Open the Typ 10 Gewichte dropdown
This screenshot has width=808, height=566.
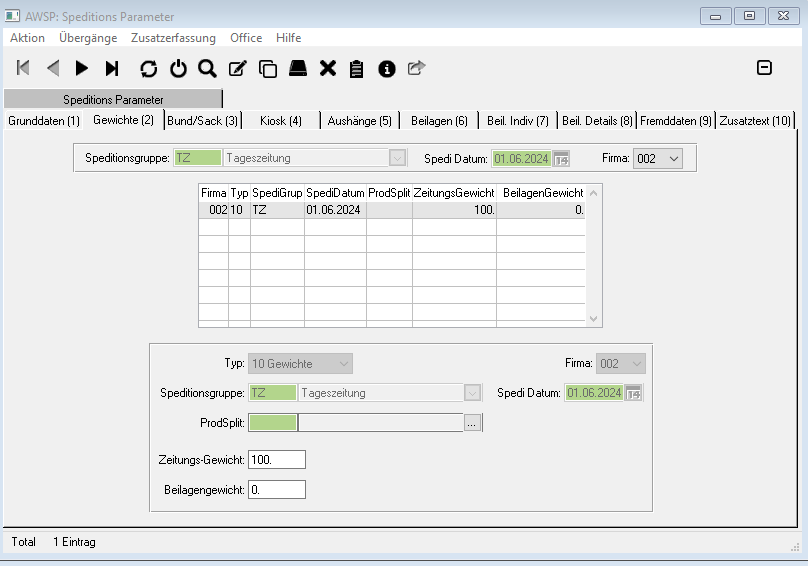coord(343,363)
